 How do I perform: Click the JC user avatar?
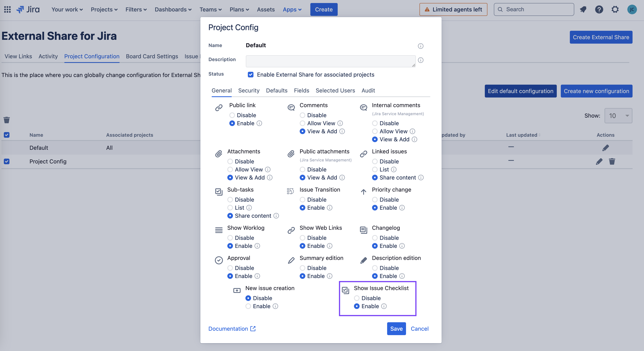[x=632, y=9]
